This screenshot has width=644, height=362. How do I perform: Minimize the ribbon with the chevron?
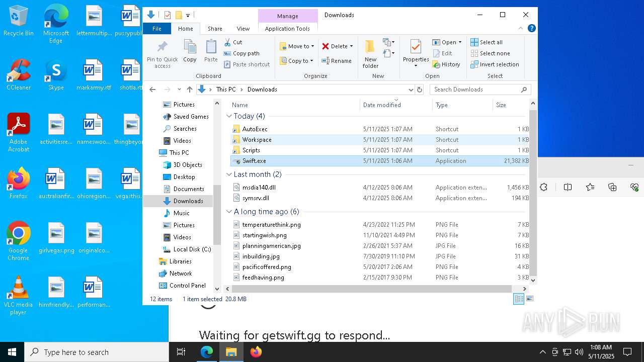521,29
